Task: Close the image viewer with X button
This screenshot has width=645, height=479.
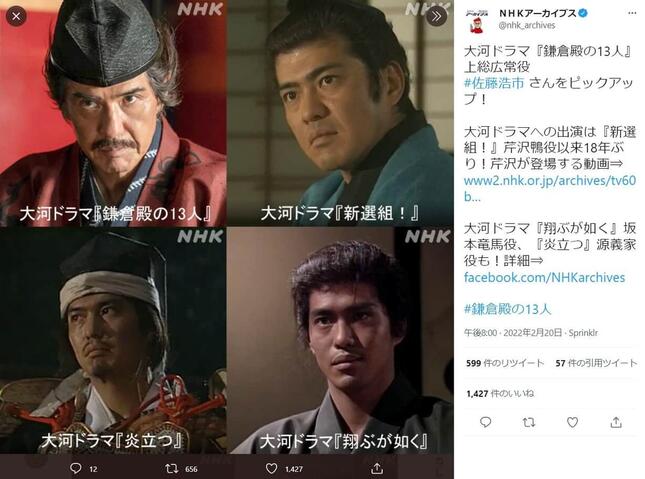Action: coord(16,16)
